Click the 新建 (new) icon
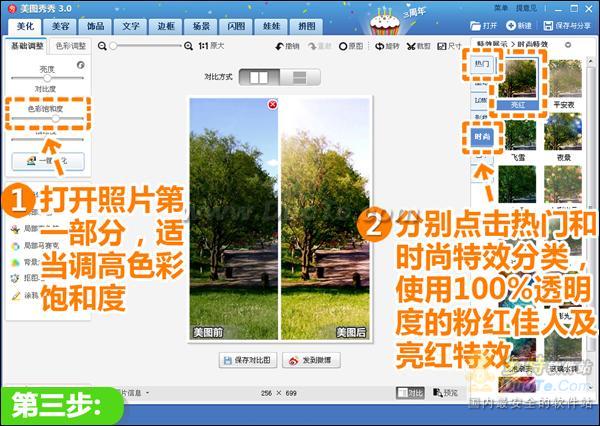The width and height of the screenshot is (600, 426). click(x=518, y=23)
